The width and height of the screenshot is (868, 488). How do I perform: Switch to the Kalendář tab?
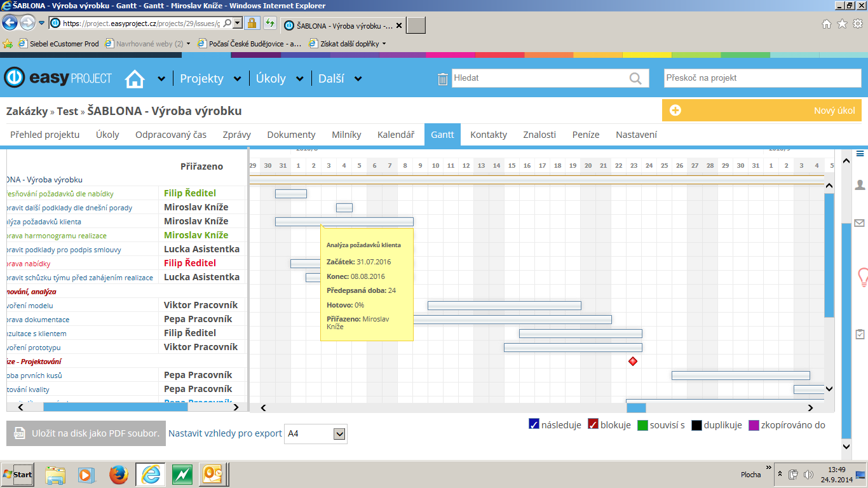coord(396,135)
